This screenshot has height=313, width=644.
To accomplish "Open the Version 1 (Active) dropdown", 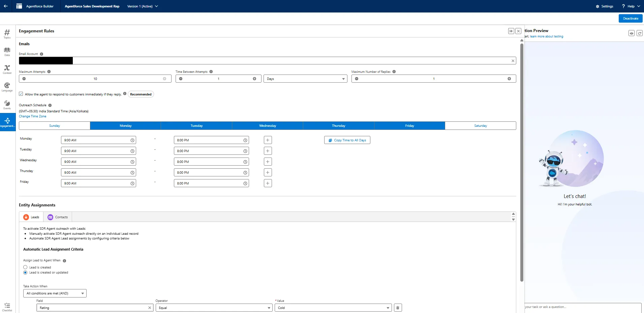I will point(143,6).
